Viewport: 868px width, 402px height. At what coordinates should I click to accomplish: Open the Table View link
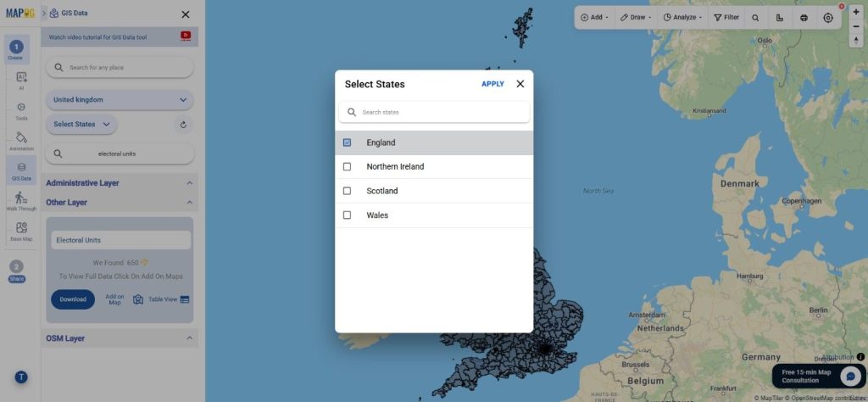coord(162,299)
